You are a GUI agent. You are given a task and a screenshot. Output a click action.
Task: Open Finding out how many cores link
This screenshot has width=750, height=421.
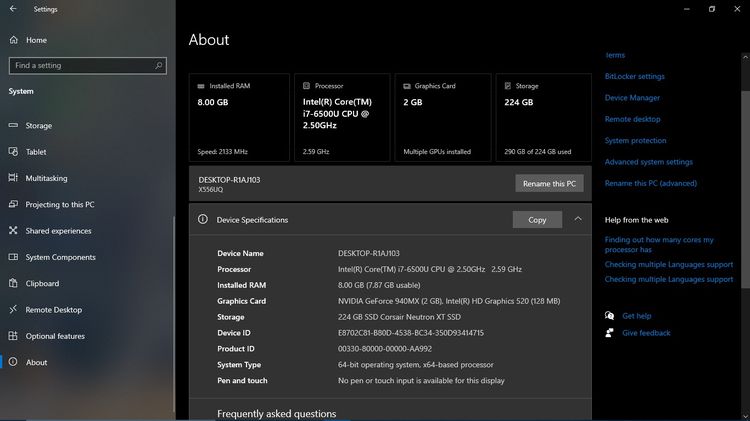point(659,244)
